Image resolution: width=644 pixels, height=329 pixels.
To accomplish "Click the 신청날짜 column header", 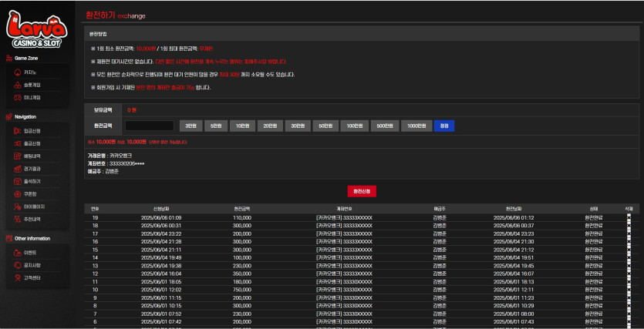I will point(161,209).
